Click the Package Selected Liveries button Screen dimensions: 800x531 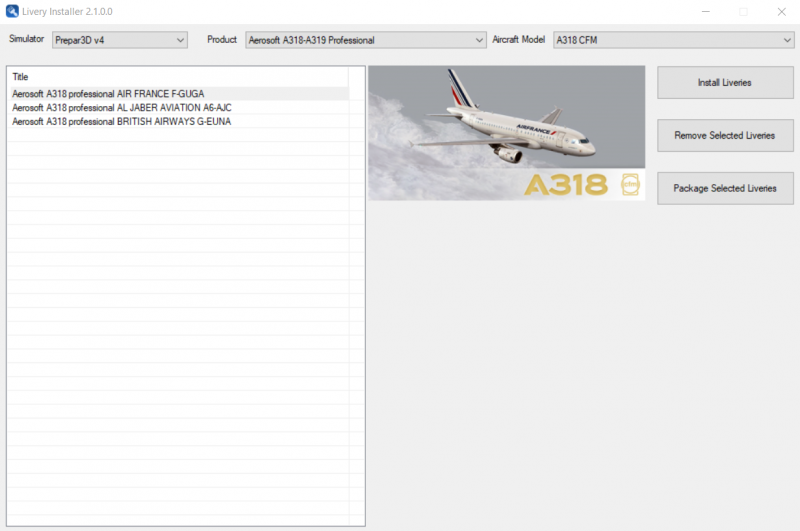[x=725, y=188]
